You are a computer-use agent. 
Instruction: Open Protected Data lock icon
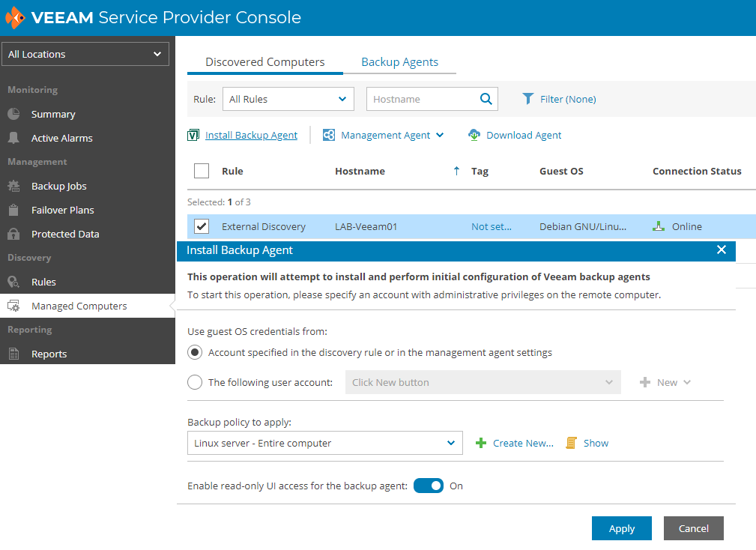coord(13,234)
